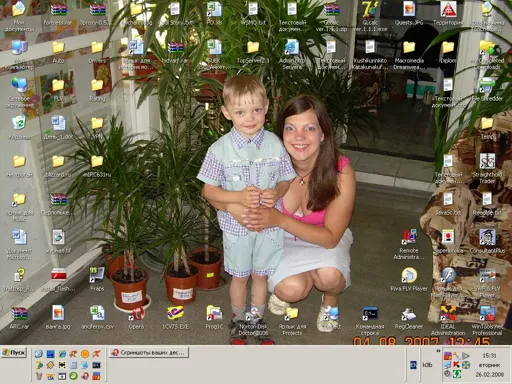Click the Пуск start button
512x384 pixels.
[x=14, y=352]
